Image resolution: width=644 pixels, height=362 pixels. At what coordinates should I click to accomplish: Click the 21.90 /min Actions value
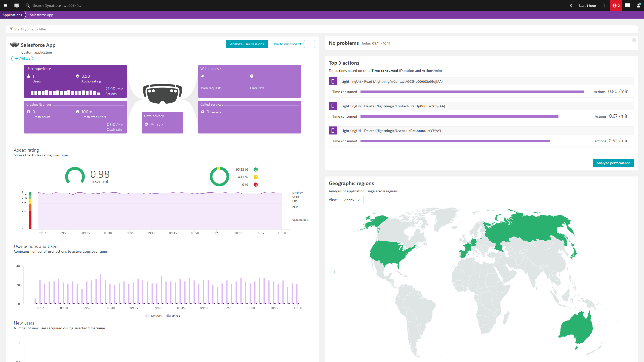[114, 89]
